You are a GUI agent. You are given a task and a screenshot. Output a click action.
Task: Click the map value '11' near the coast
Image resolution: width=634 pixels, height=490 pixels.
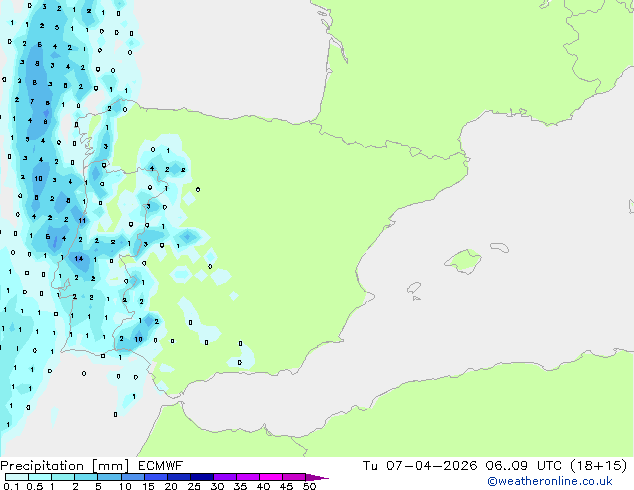click(x=82, y=220)
